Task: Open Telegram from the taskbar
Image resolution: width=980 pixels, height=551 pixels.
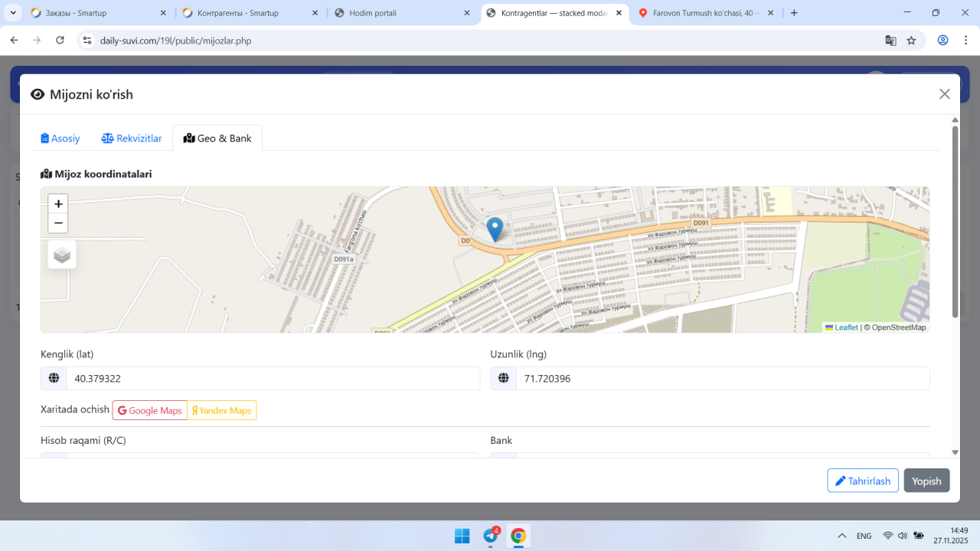Action: point(491,536)
